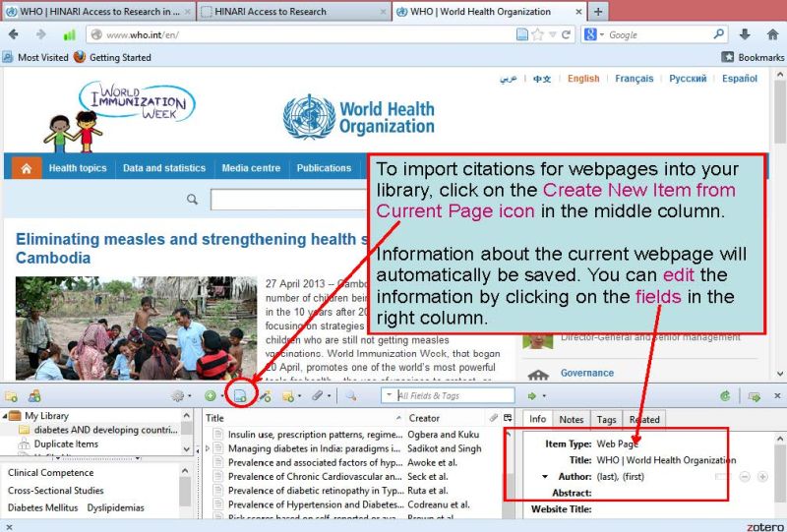Viewport: 787px width, 532px height.
Task: Click the green New Item plus icon
Action: click(x=210, y=395)
